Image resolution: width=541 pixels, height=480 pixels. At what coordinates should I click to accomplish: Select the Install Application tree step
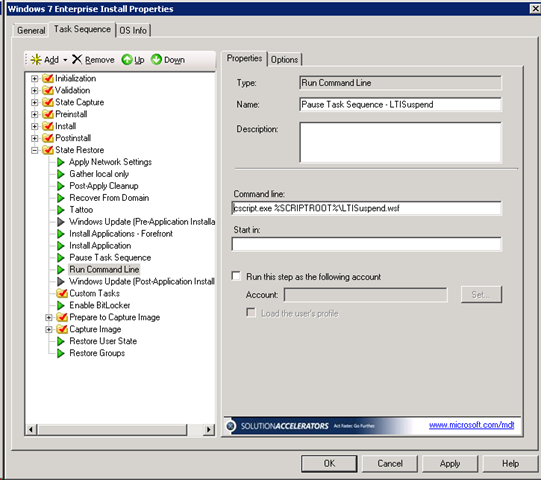(100, 246)
